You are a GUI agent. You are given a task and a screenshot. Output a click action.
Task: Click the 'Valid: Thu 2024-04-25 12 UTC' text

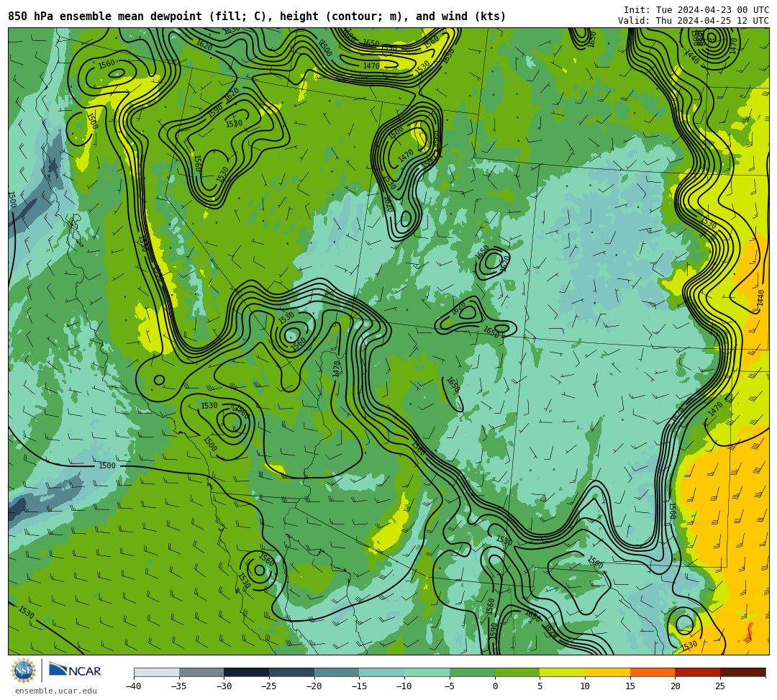click(694, 21)
